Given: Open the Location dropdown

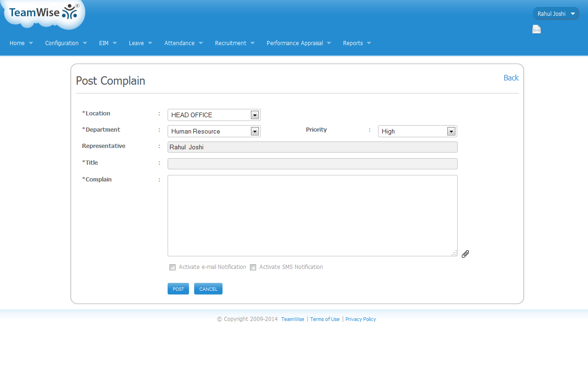Looking at the screenshot, I should 214,115.
